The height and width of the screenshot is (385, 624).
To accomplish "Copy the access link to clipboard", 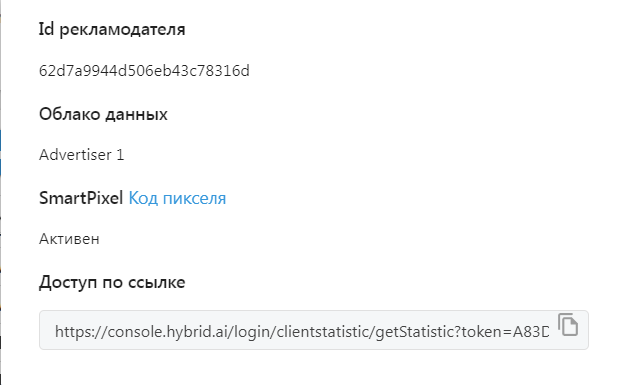I will 568,324.
